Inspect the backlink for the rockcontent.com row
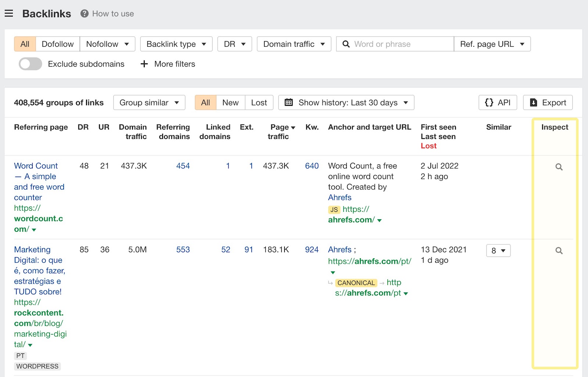The image size is (588, 377). coord(559,250)
